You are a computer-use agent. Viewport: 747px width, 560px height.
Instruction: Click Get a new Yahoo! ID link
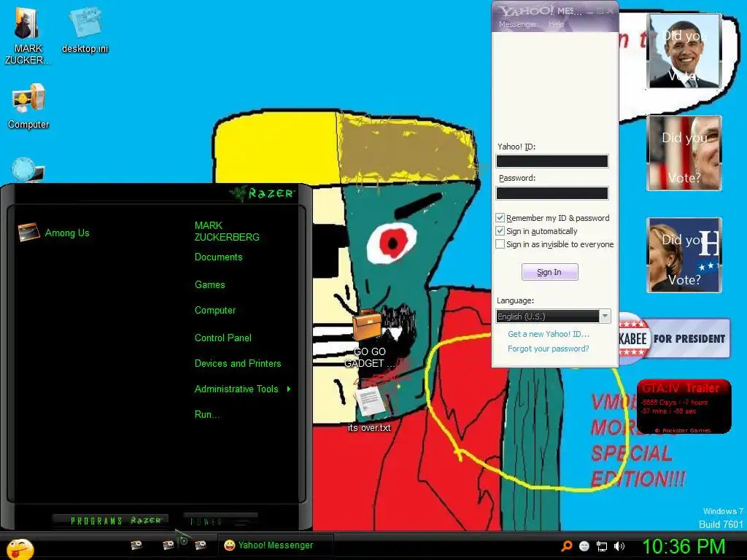(x=549, y=334)
